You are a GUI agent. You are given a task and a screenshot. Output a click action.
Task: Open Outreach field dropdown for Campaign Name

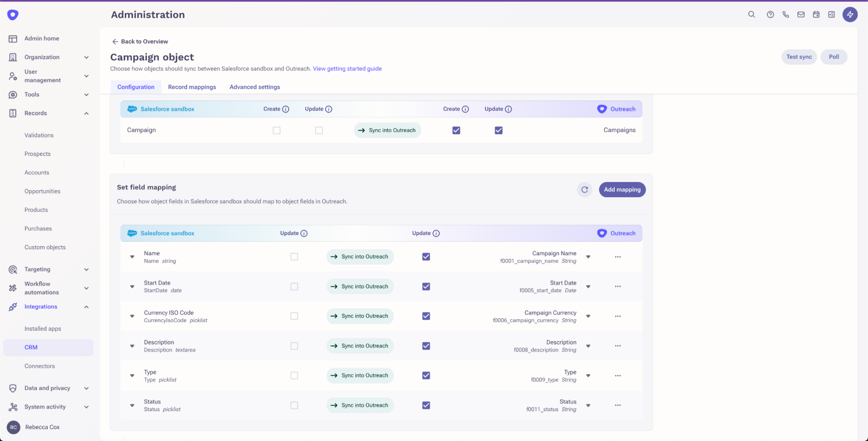588,257
